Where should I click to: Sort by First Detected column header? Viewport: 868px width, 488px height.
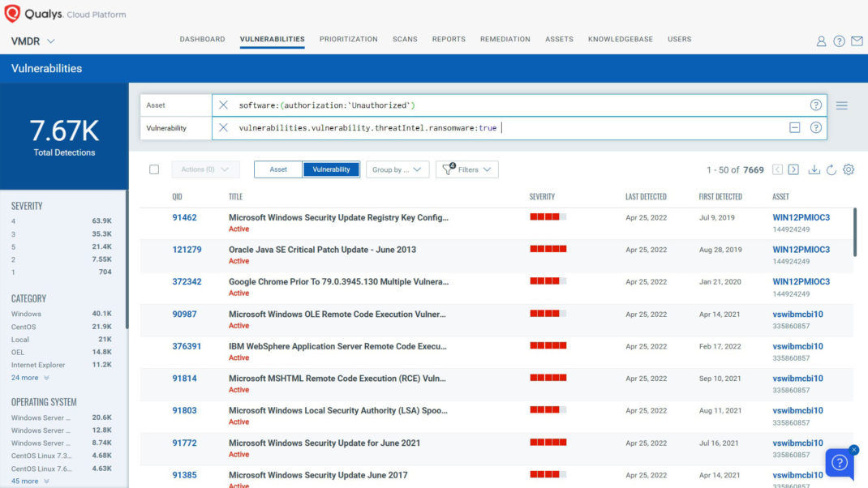(720, 196)
